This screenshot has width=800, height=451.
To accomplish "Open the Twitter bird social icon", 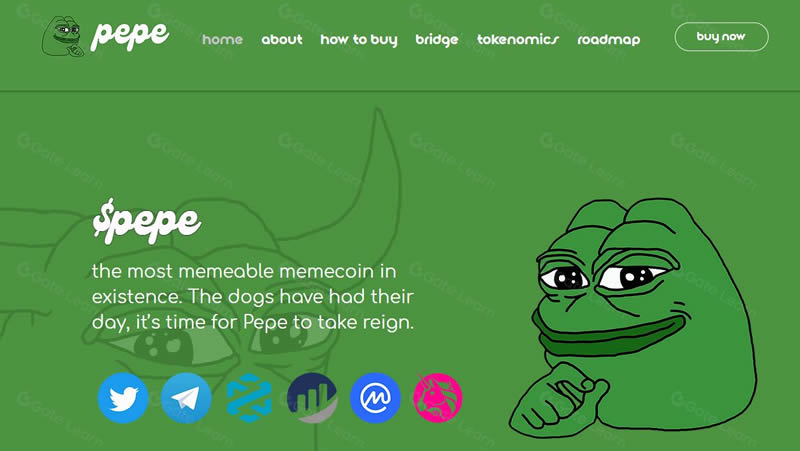I will [123, 398].
